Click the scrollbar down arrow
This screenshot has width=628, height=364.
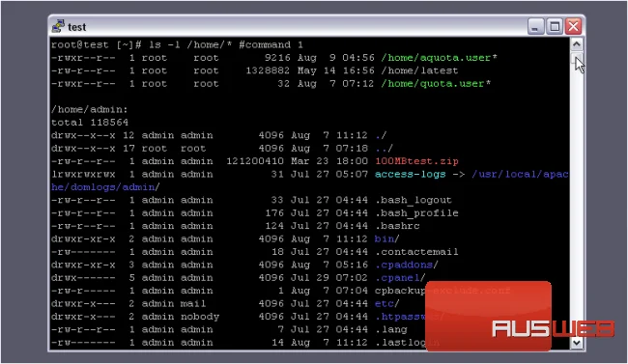pyautogui.click(x=577, y=343)
